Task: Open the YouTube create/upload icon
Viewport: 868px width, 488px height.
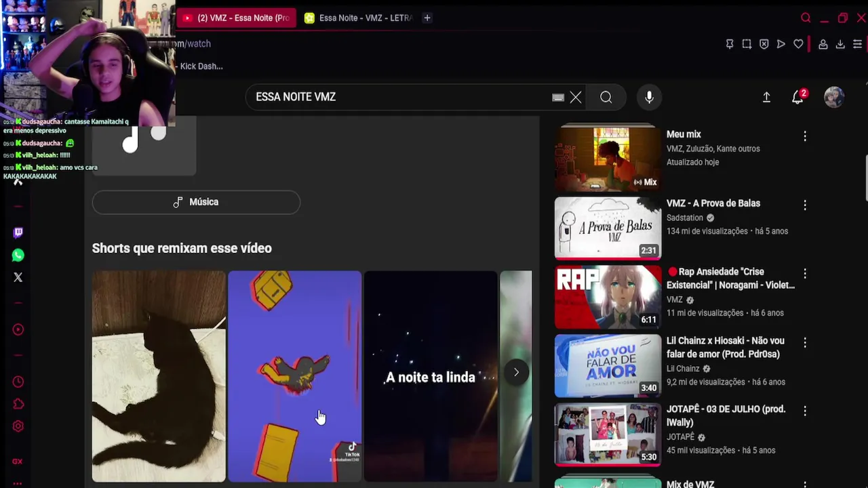Action: [x=766, y=98]
